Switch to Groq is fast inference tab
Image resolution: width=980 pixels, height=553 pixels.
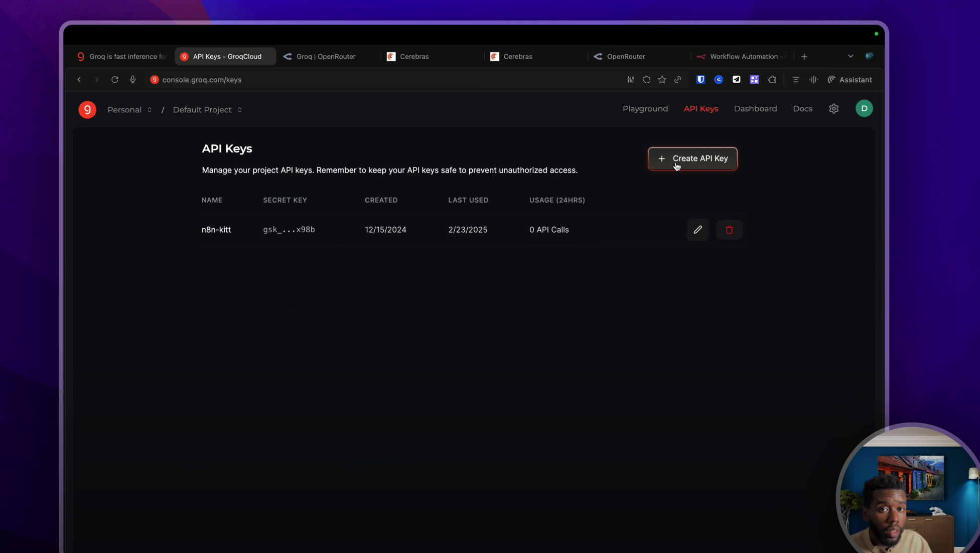pyautogui.click(x=121, y=57)
